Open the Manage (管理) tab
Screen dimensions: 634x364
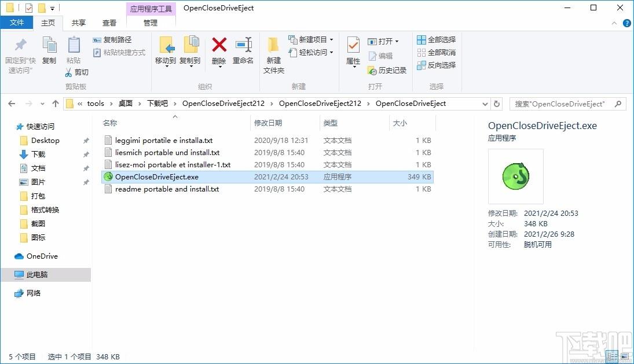[x=151, y=23]
